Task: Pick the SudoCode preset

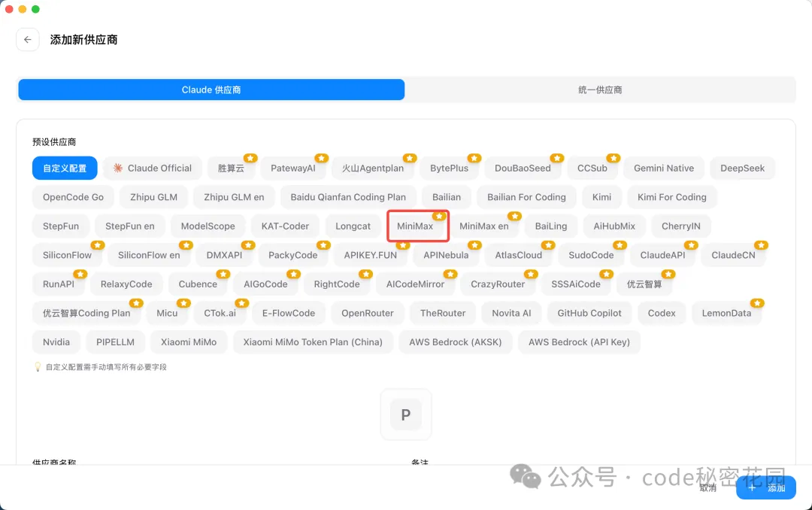Action: point(592,255)
